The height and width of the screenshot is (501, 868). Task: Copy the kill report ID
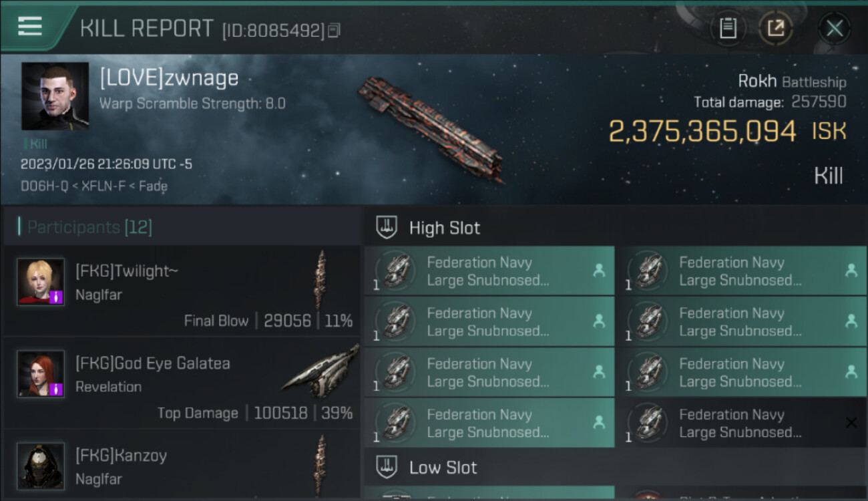(334, 30)
